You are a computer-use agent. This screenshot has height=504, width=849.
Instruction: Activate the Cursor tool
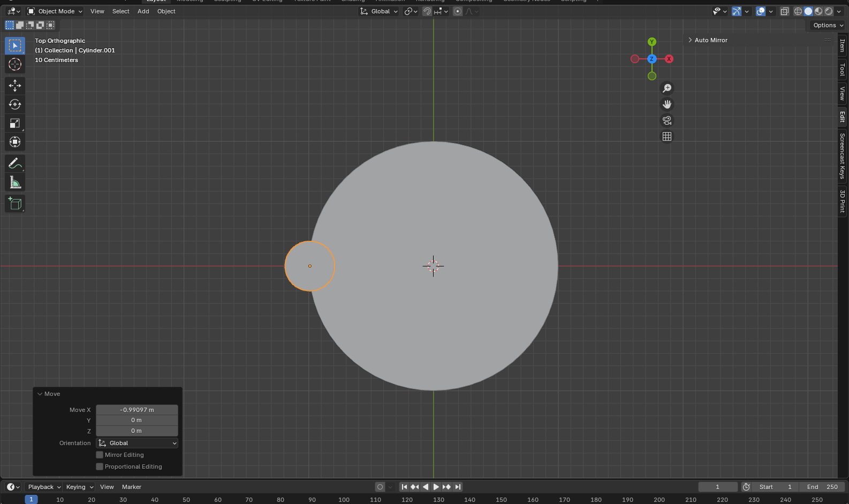[15, 65]
